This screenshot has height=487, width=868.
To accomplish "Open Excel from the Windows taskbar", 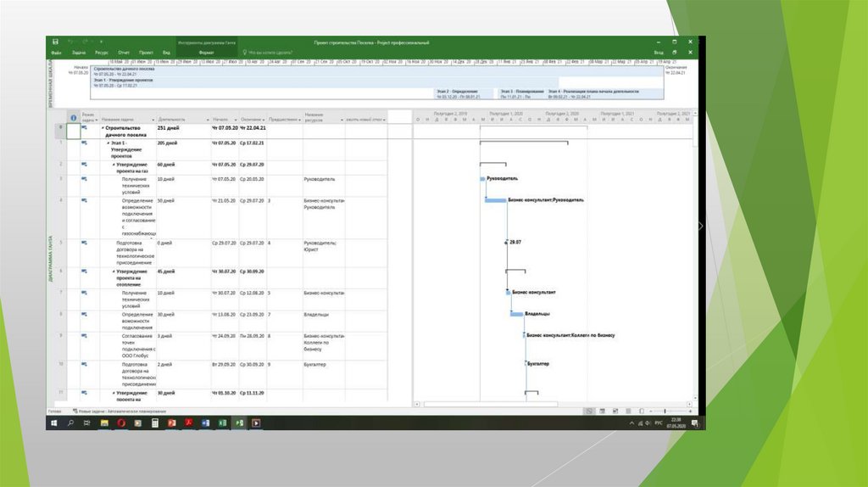I will click(220, 422).
